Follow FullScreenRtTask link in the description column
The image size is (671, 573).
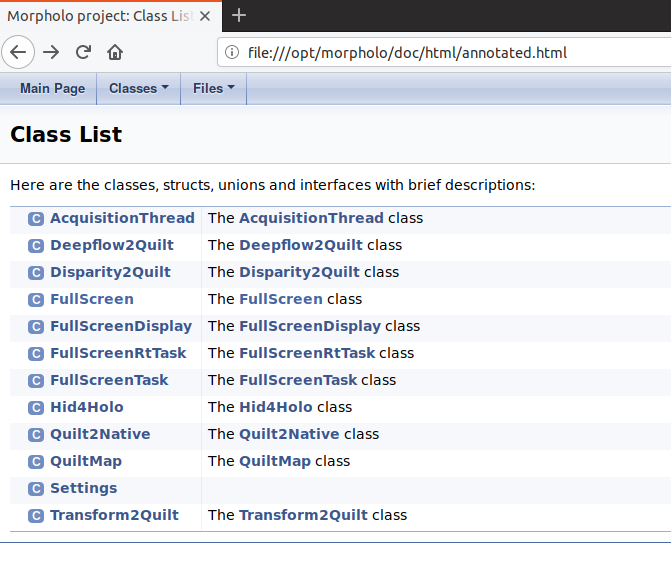click(307, 353)
